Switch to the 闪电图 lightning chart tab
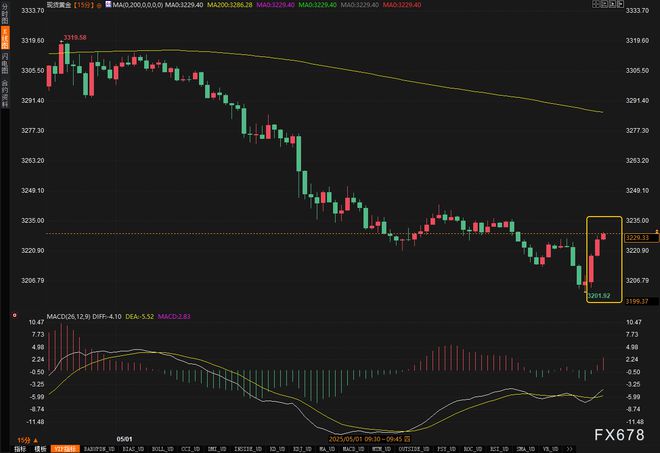 coord(5,63)
